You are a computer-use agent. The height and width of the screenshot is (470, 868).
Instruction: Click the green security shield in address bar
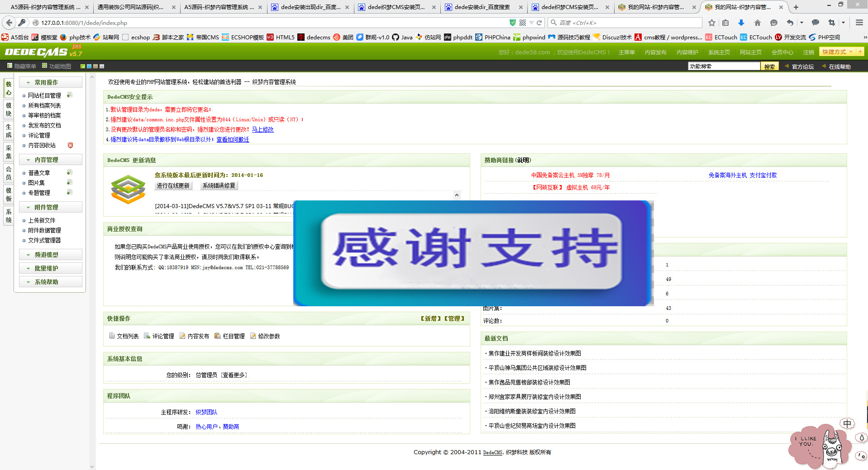(x=512, y=23)
